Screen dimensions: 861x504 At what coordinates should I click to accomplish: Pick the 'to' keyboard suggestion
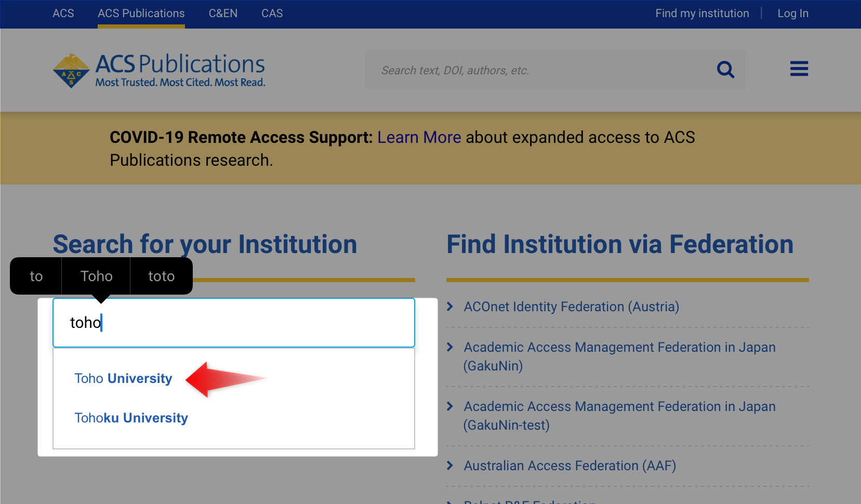click(36, 276)
